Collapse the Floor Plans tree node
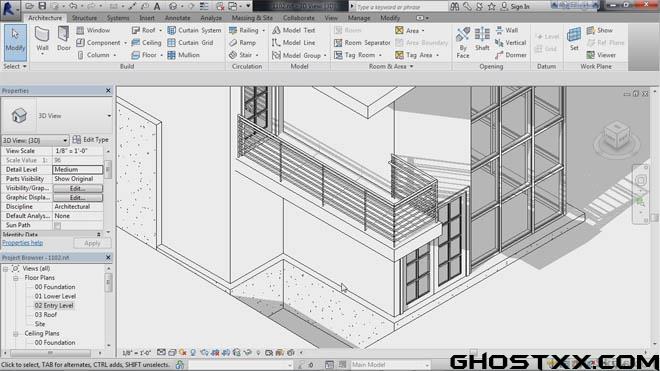This screenshot has height=371, width=660. 16,278
